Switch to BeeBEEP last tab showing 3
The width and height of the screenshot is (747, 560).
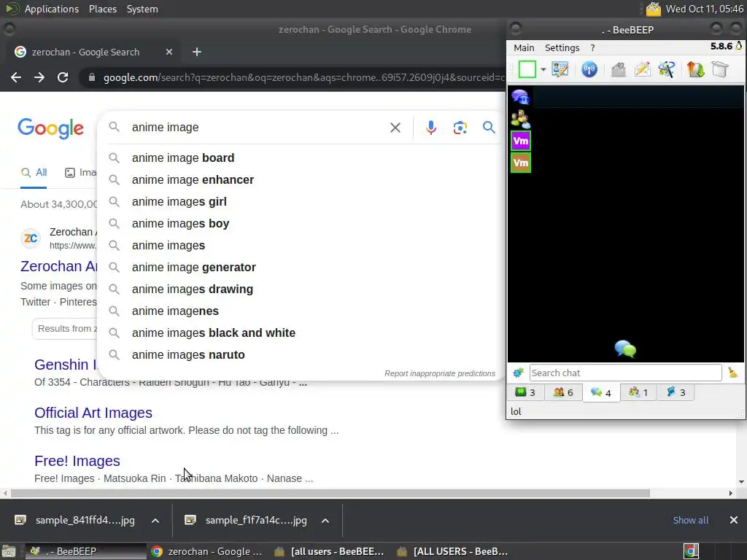[676, 392]
